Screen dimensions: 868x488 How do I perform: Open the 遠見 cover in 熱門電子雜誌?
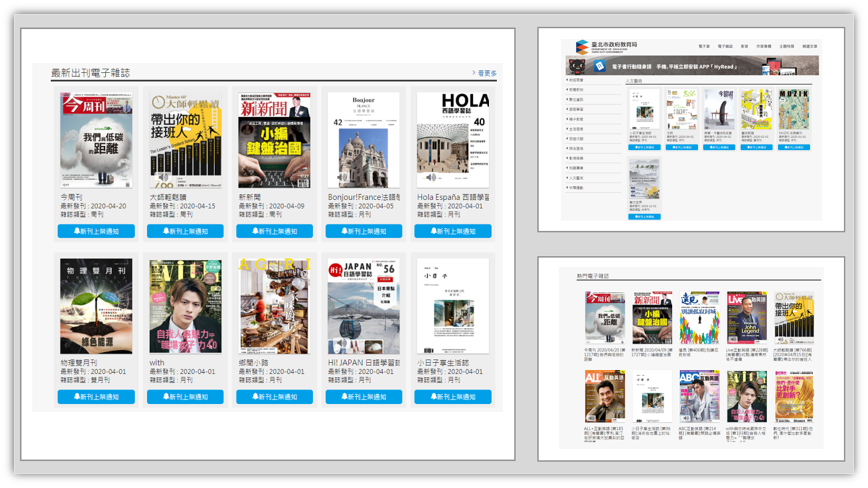699,317
